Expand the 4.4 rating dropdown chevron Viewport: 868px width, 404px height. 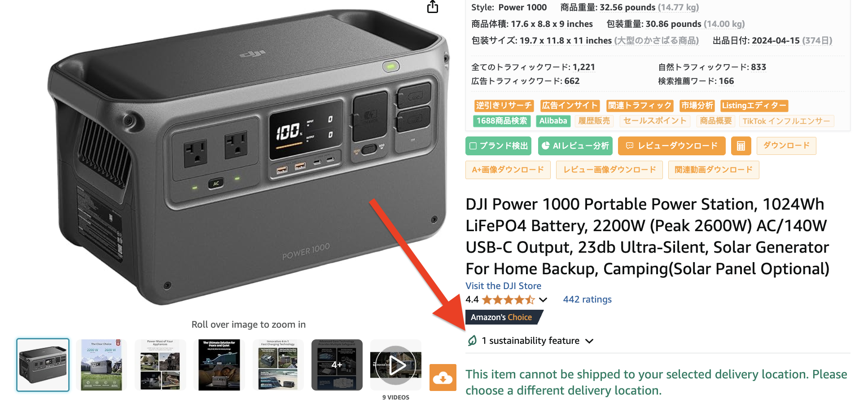pos(543,299)
